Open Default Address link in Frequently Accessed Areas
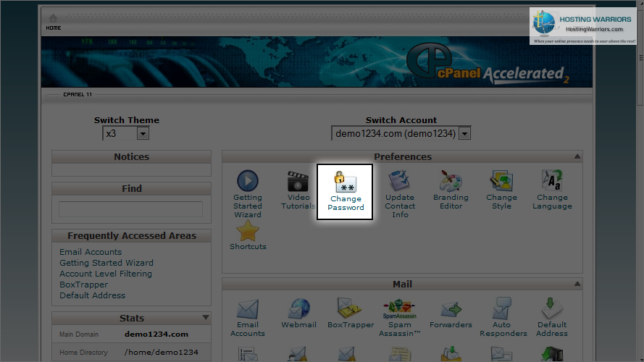 [93, 295]
